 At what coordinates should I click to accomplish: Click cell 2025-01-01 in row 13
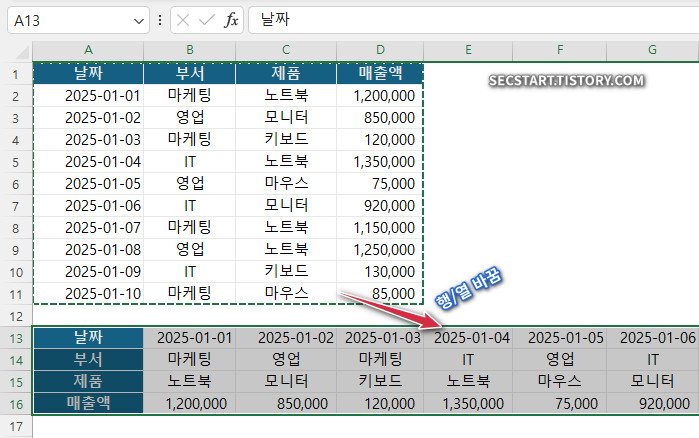click(x=189, y=338)
